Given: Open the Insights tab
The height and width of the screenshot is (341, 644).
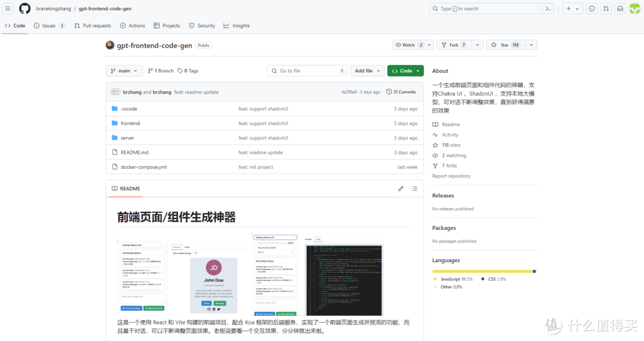Looking at the screenshot, I should pos(237,26).
